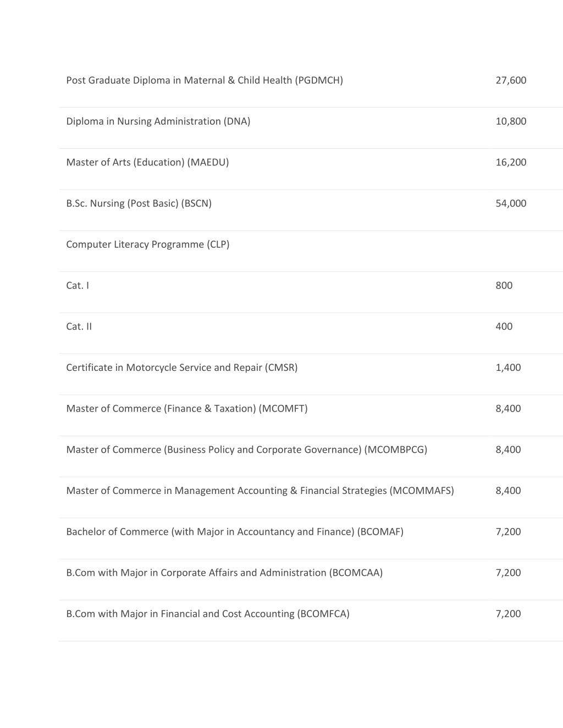563x728 pixels.
Task: Click the 27,600 fee value
Action: tap(511, 80)
